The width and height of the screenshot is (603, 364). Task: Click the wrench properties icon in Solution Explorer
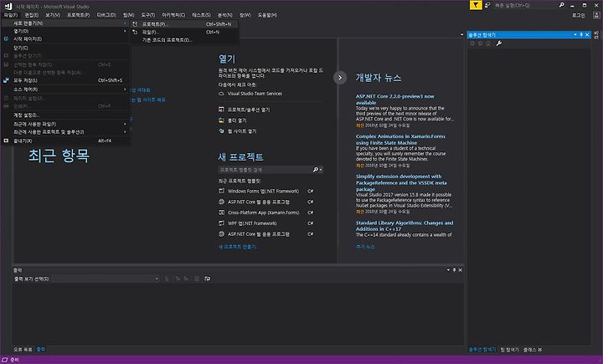click(x=499, y=44)
